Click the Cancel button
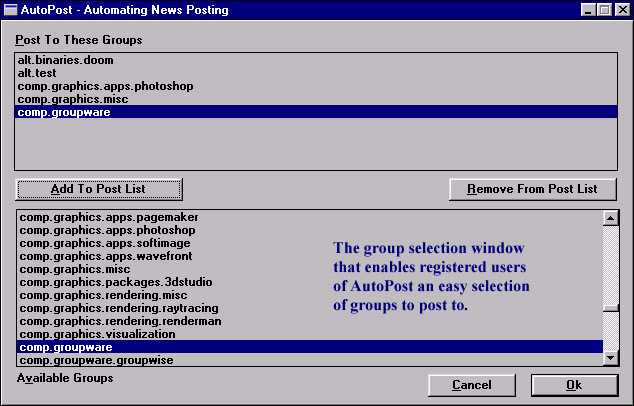This screenshot has height=406, width=634. (x=471, y=385)
